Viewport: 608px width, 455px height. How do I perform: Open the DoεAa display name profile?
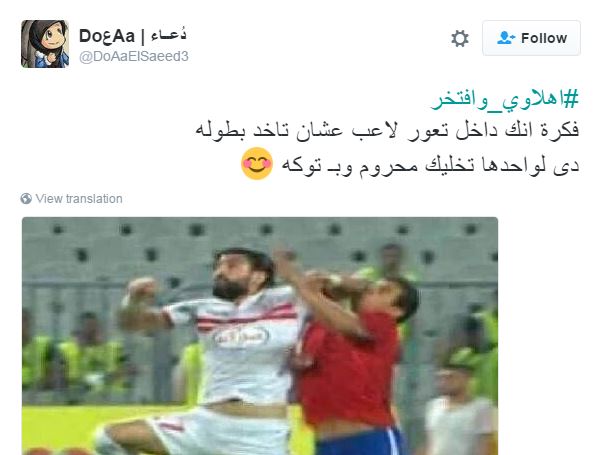point(107,36)
